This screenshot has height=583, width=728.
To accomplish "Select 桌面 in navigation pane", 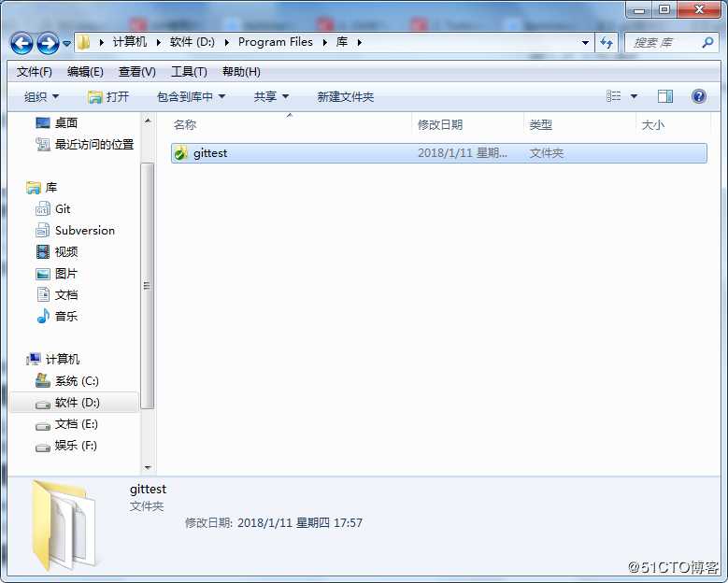I will (x=56, y=122).
